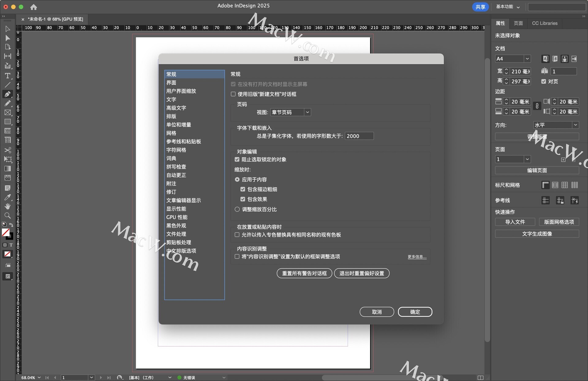Uncheck 阻止选取锁定的对象 option
This screenshot has height=381, width=588.
237,159
